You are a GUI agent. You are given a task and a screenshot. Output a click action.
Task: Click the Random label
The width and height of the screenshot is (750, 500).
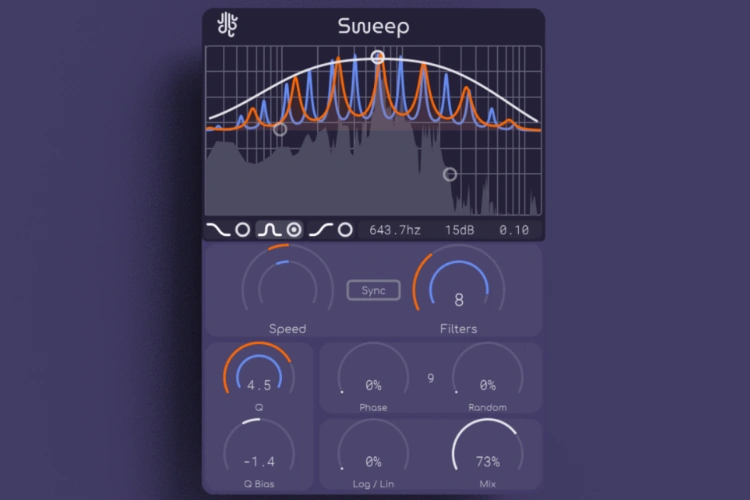[x=487, y=408]
